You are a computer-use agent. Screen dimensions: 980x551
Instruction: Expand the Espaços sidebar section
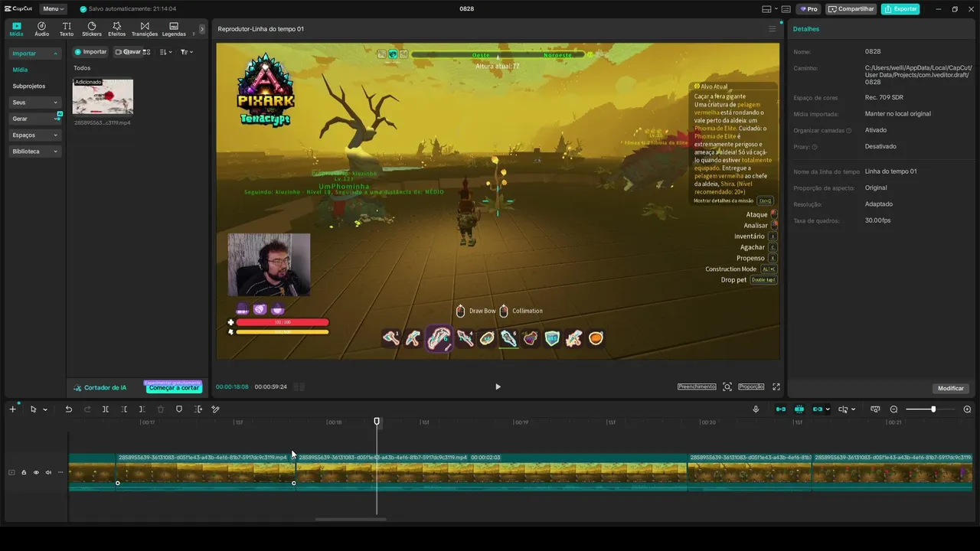coord(35,135)
